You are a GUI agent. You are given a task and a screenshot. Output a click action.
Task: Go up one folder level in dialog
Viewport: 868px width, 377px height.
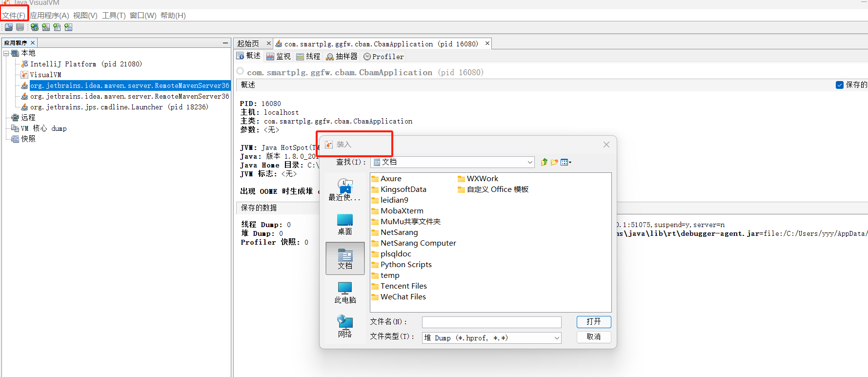click(x=544, y=162)
